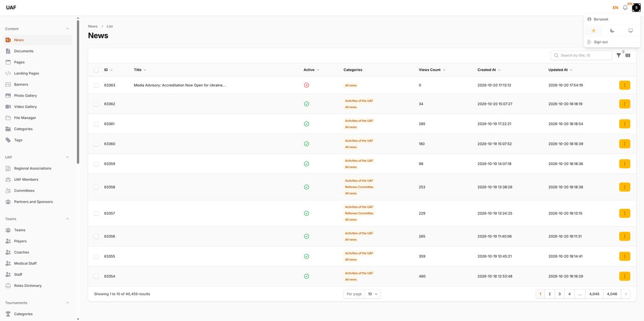Sort by Active column header

(x=311, y=70)
